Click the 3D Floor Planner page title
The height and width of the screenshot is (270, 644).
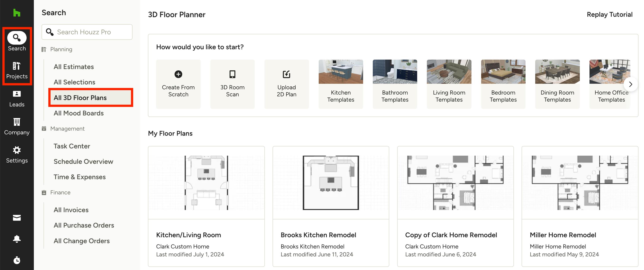(176, 15)
